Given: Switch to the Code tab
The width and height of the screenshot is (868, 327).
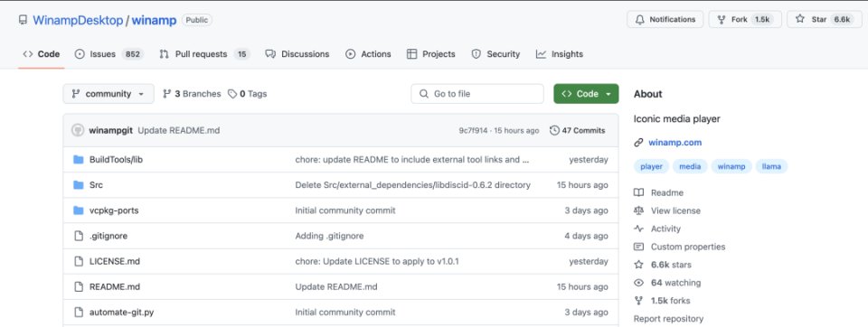Looking at the screenshot, I should click(41, 54).
